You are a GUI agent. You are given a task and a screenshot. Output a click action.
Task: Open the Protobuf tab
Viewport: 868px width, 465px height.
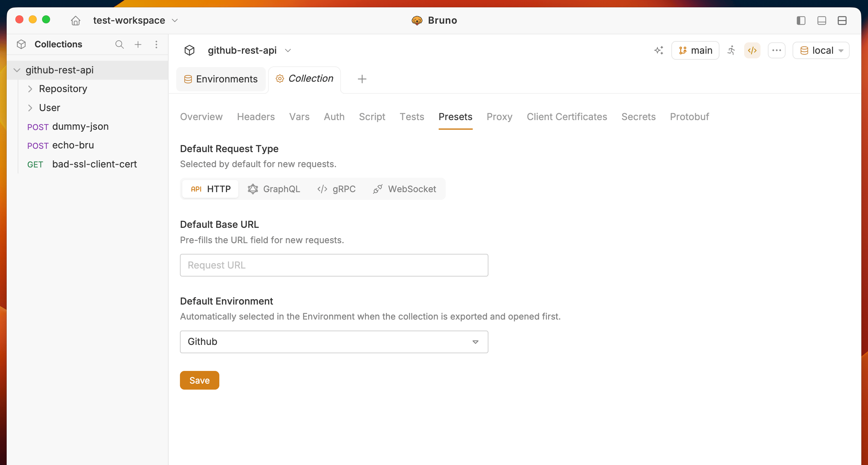(689, 117)
